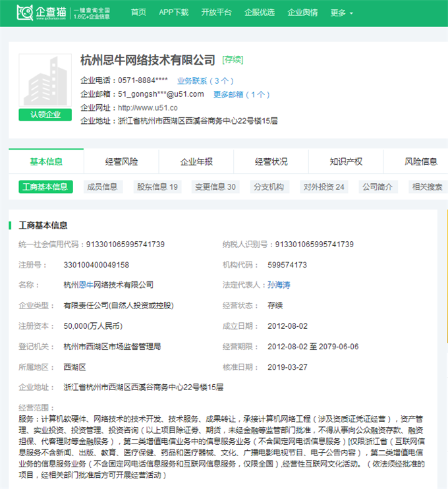Click phone number 0571-8884****
448x489 pixels.
(x=143, y=80)
